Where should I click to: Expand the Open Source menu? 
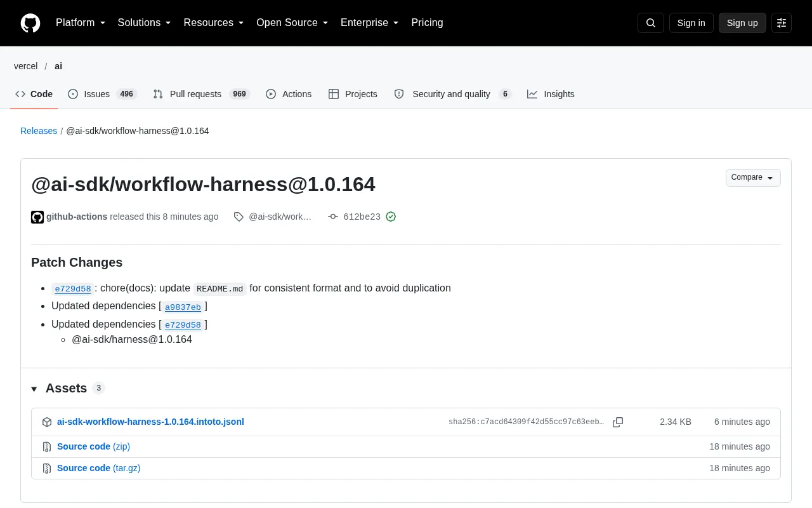point(292,23)
